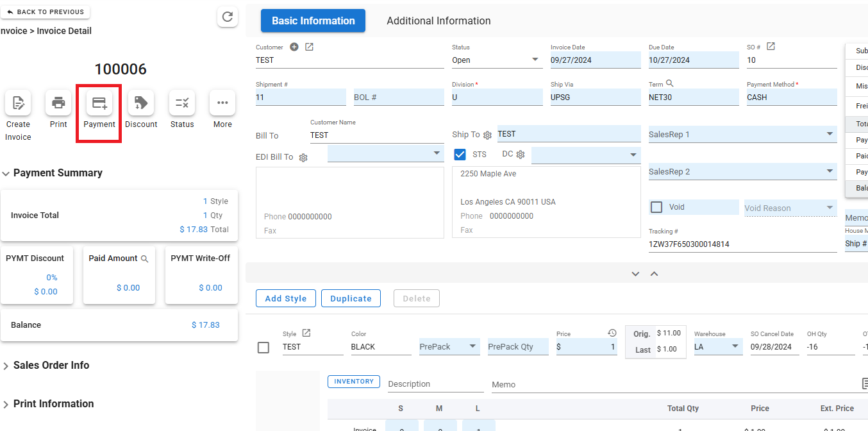
Task: Click the DC gear icon
Action: pyautogui.click(x=521, y=155)
